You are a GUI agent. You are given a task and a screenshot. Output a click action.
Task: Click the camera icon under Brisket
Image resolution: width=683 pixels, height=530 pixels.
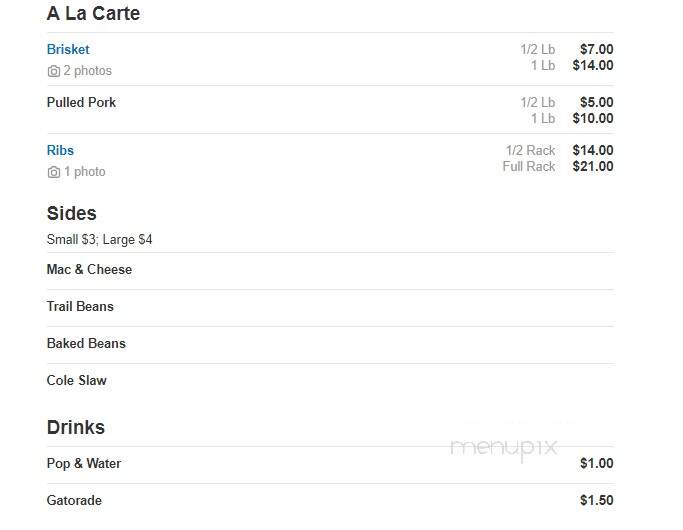point(54,71)
